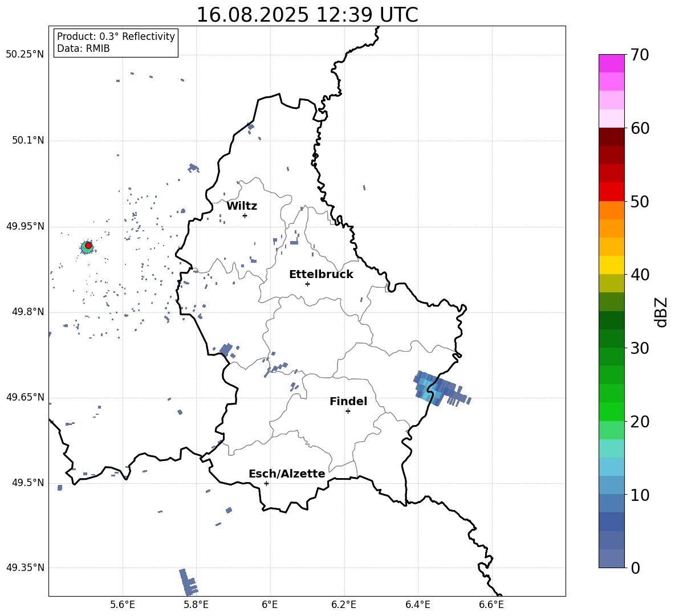Click the colorbar value 40

point(640,275)
